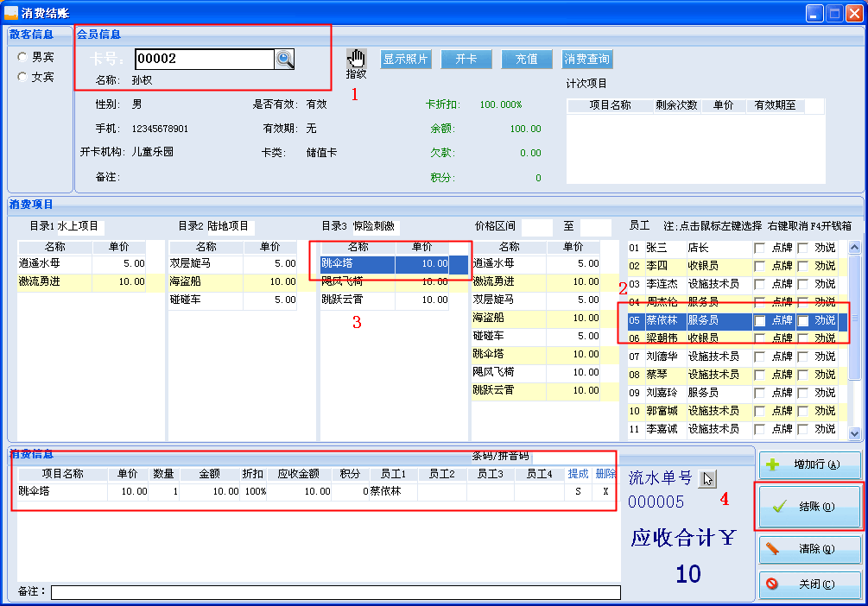Check 点牌 for employee 蔡依林
Image resolution: width=868 pixels, height=606 pixels.
pyautogui.click(x=759, y=320)
